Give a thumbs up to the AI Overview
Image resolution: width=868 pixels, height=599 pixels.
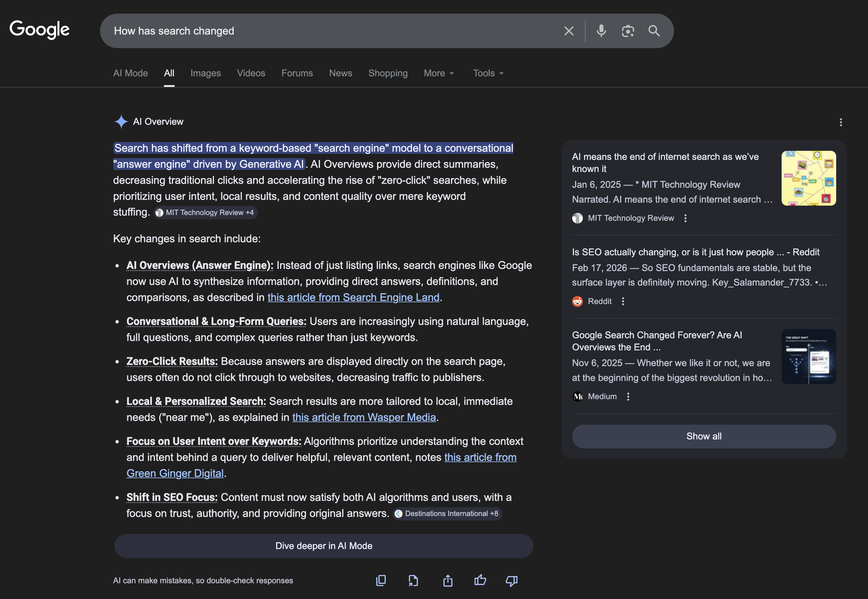click(x=480, y=580)
